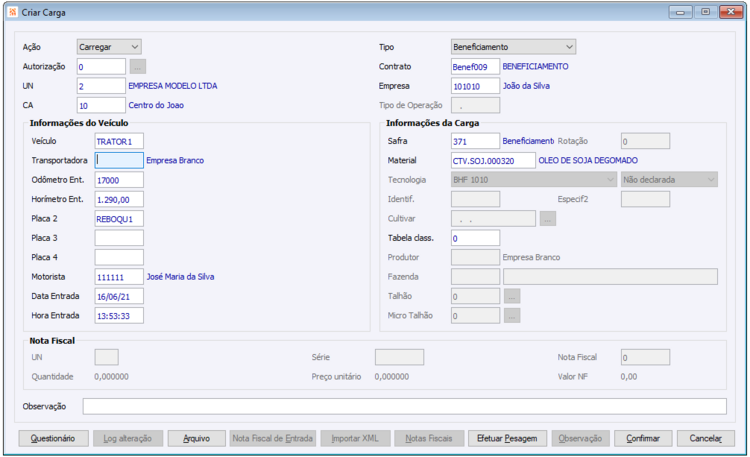Click the Hora Entrada field 13:53:33

(119, 315)
